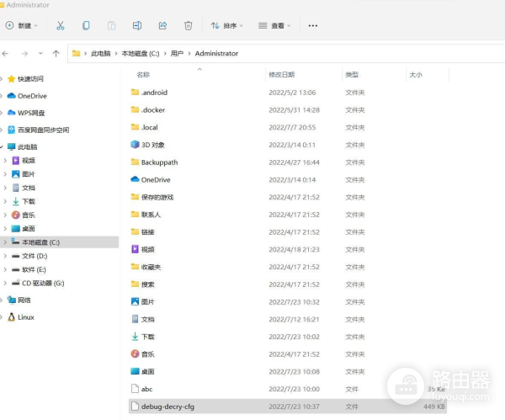Image resolution: width=505 pixels, height=420 pixels.
Task: Select the debug-decry-cfg file name
Action: pos(167,407)
